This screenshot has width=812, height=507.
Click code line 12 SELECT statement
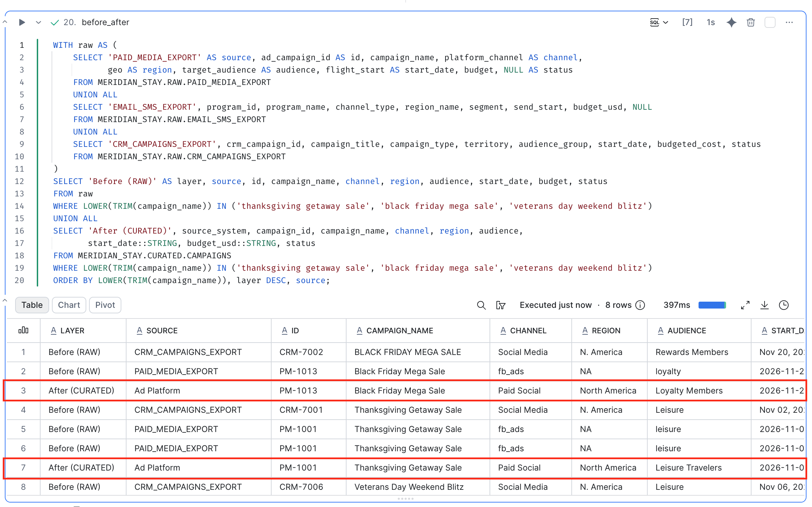(x=330, y=181)
